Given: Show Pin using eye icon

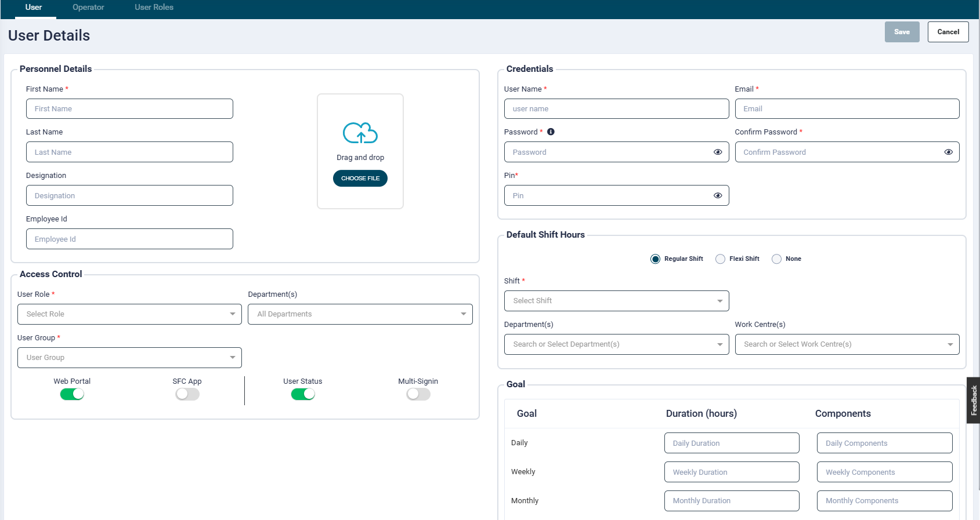Looking at the screenshot, I should [717, 195].
